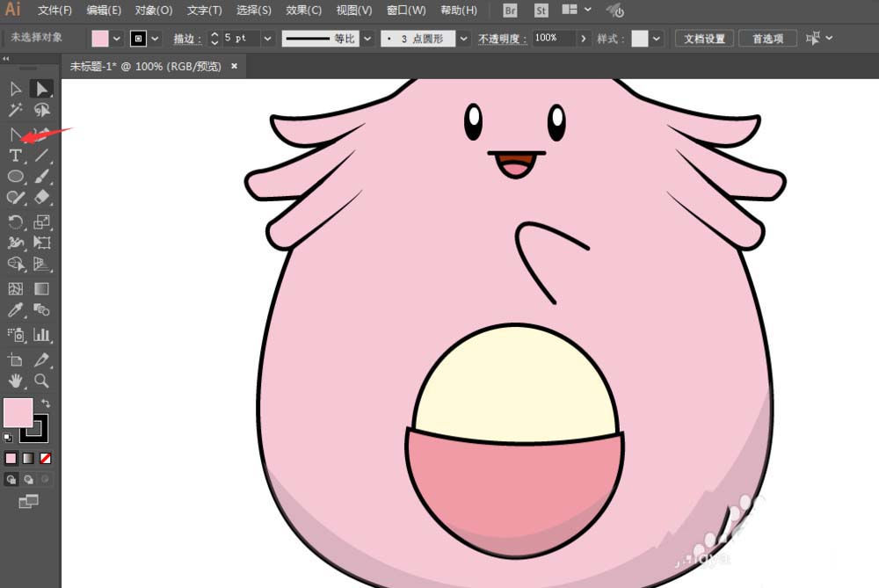
Task: Select the Type tool
Action: (15, 156)
